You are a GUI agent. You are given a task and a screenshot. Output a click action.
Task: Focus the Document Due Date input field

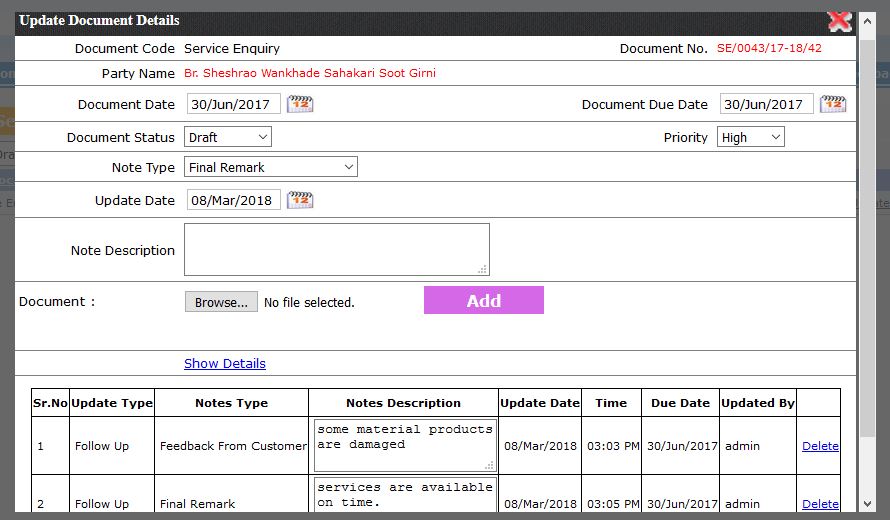click(x=767, y=104)
